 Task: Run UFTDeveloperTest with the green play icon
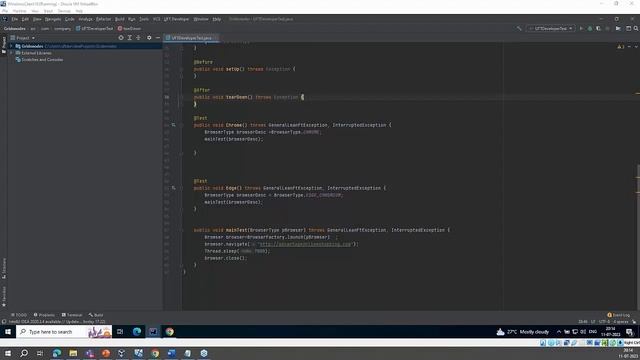click(581, 29)
